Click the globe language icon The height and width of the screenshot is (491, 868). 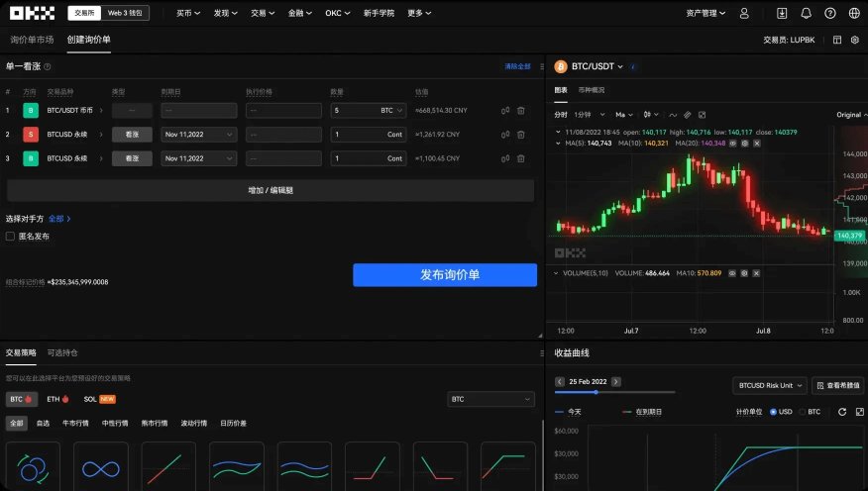854,14
